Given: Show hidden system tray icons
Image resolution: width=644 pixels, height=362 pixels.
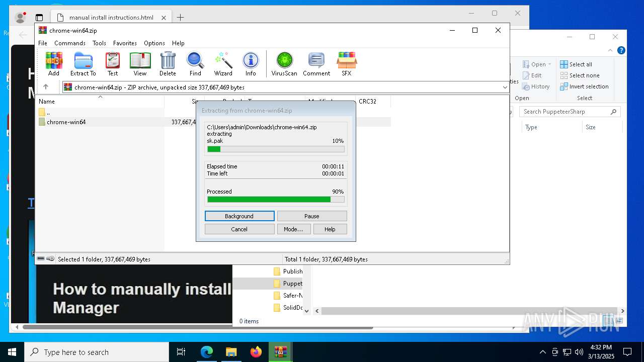Looking at the screenshot, I should coord(542,352).
